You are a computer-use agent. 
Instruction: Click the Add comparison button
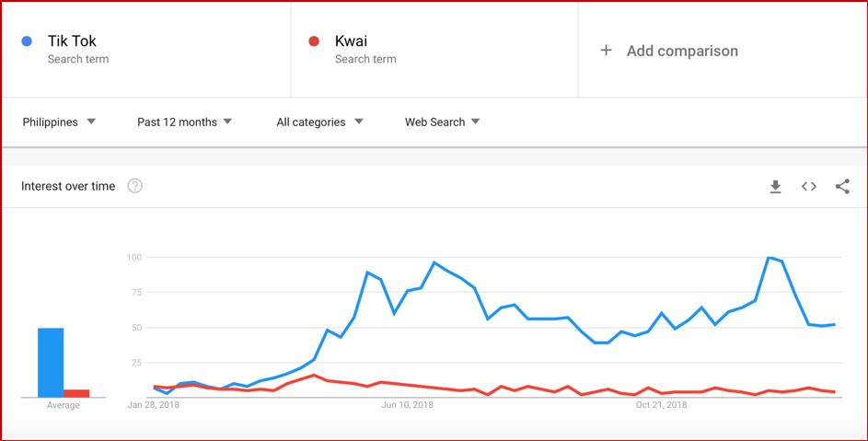click(x=682, y=51)
